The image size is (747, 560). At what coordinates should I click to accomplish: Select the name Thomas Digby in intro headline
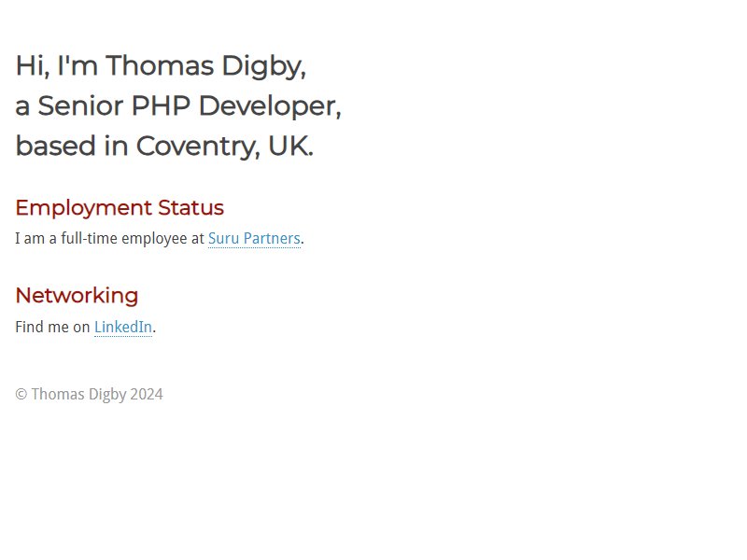coord(205,65)
